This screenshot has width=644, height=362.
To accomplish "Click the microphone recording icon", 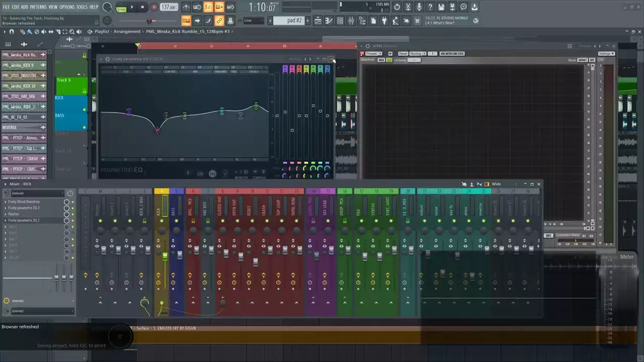I will (419, 7).
